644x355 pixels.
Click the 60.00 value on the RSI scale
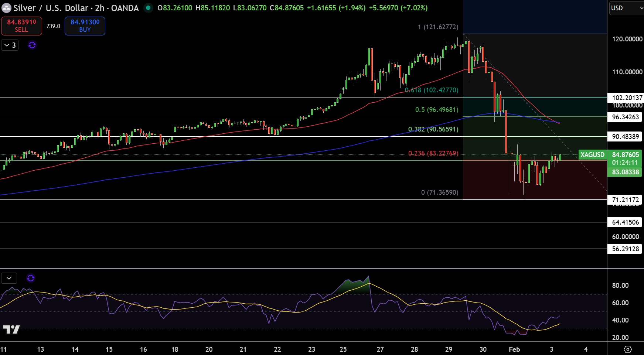(x=620, y=303)
